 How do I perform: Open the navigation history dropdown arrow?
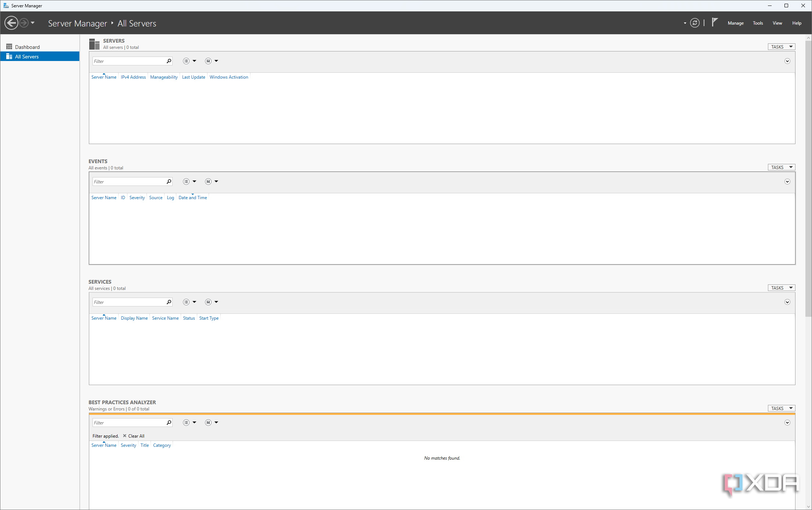point(33,23)
